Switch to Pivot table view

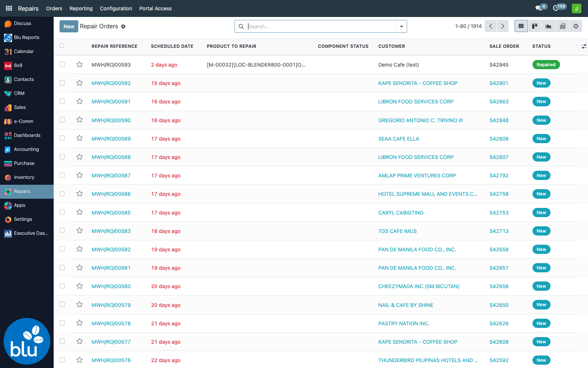(x=563, y=26)
